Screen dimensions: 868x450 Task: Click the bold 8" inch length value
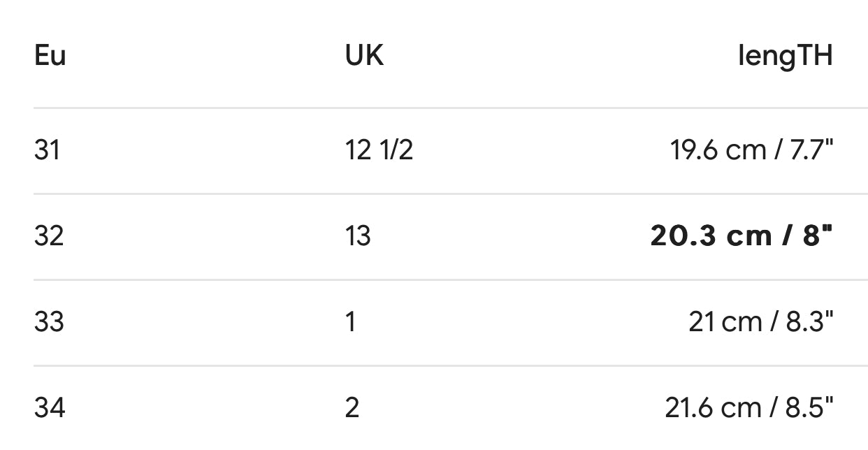click(x=818, y=236)
